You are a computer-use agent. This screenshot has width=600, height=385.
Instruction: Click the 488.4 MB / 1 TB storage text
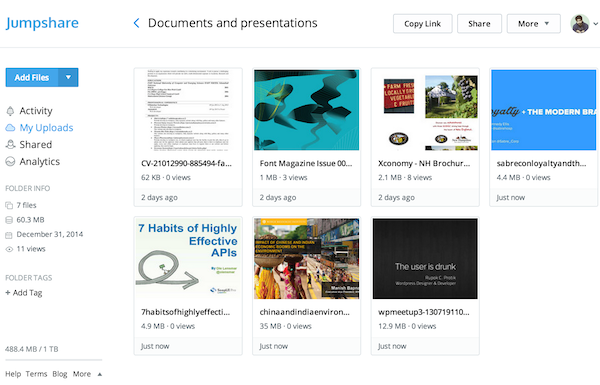point(32,349)
